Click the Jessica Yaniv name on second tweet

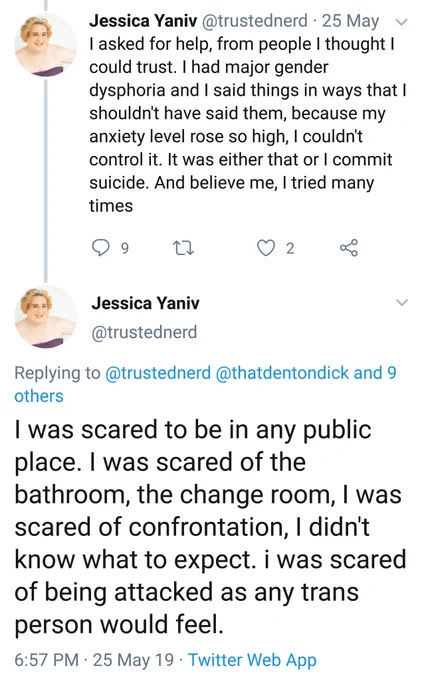145,303
